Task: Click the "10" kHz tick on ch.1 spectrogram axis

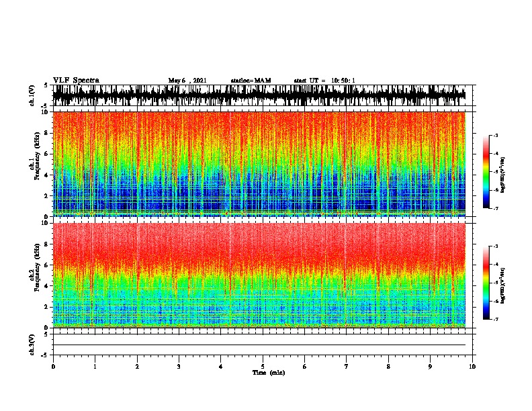Action: click(x=46, y=112)
